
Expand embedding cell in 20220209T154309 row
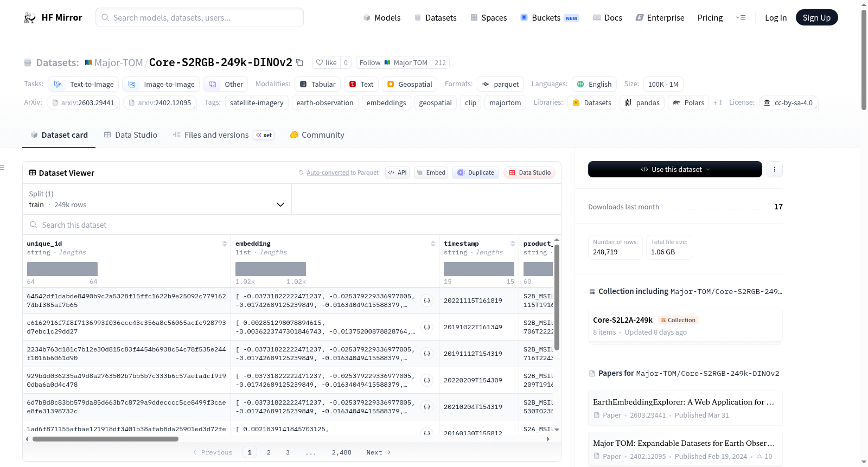427,380
